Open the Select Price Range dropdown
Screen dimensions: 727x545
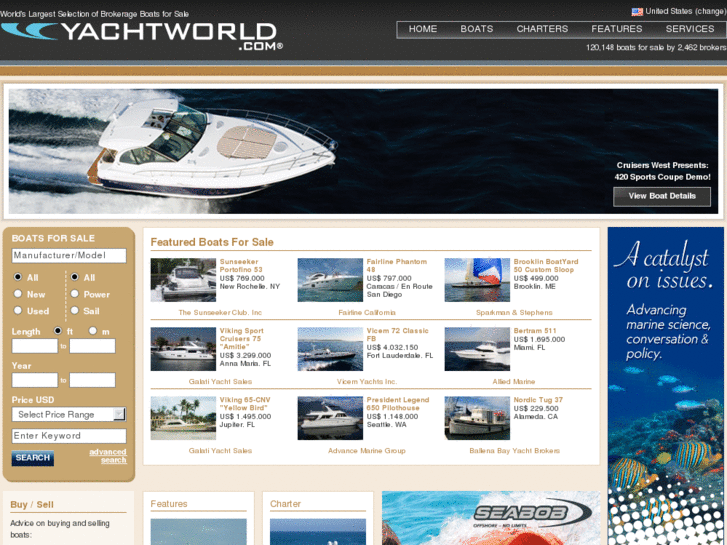pyautogui.click(x=69, y=414)
